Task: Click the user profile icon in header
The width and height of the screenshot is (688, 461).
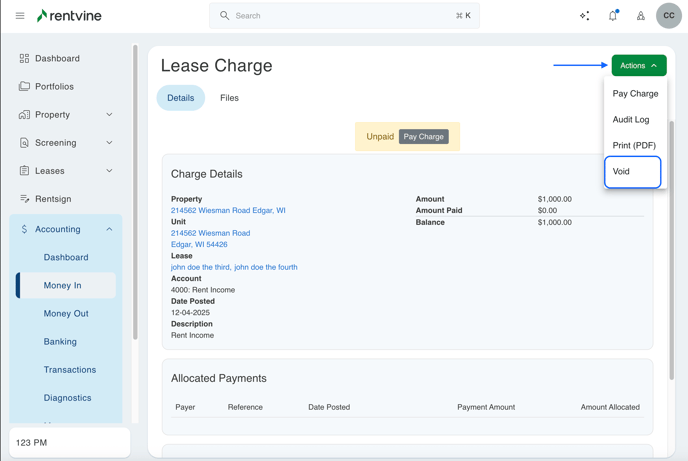Action: pos(641,16)
